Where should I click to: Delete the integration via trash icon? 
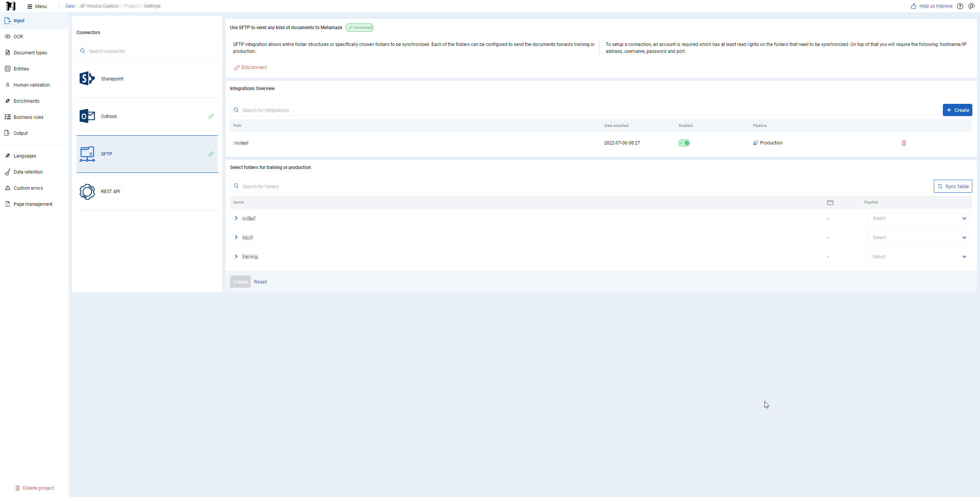[x=904, y=143]
